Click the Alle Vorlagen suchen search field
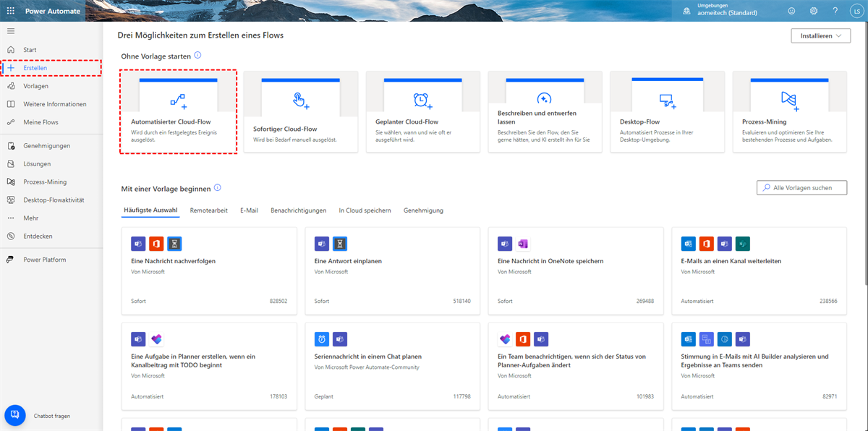The width and height of the screenshot is (868, 431). coord(802,188)
